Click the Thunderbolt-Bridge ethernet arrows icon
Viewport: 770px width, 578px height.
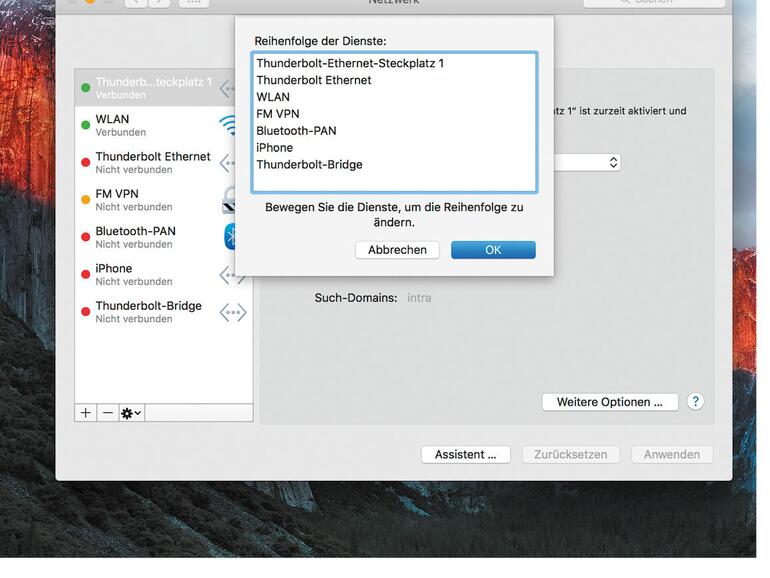(x=233, y=312)
